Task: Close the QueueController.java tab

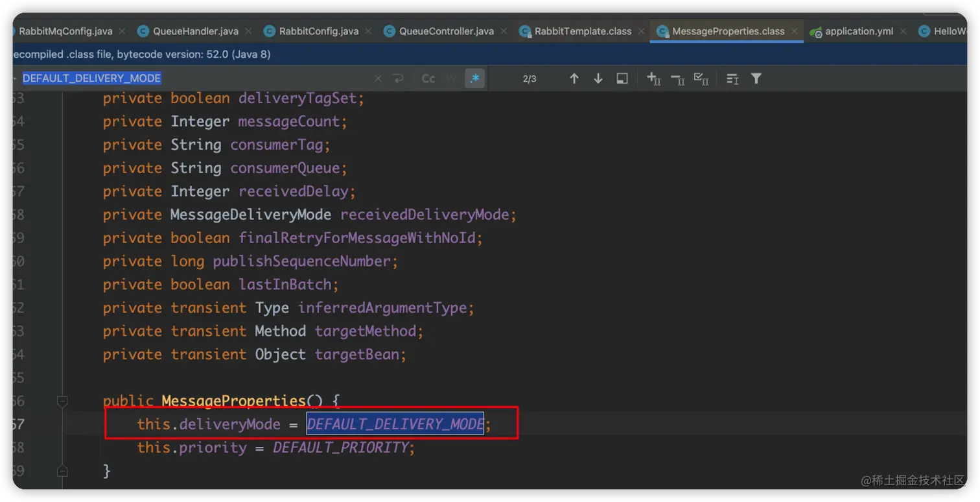Action: (x=504, y=31)
